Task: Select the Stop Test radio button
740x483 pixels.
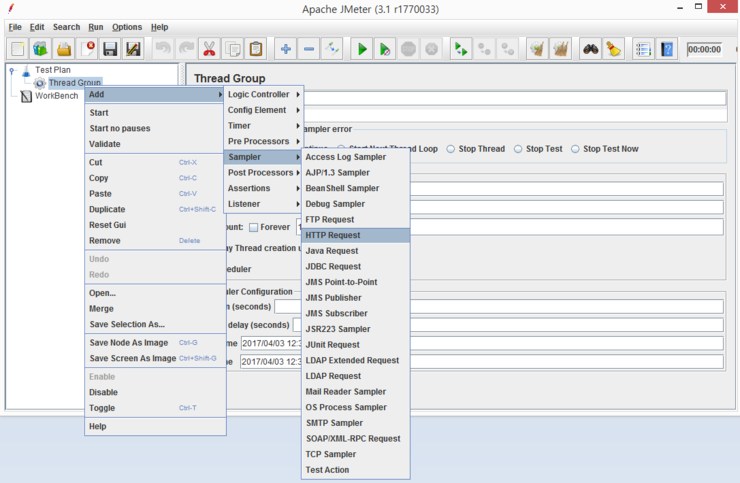Action: pos(518,149)
